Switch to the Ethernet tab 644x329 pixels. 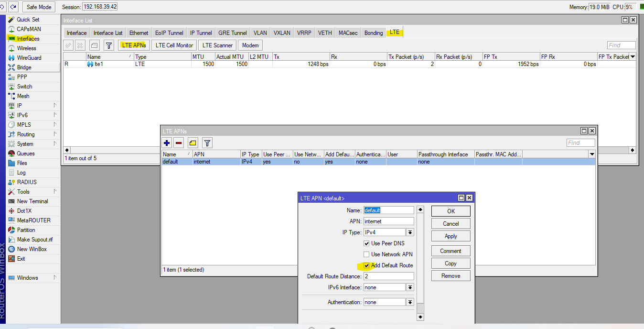point(139,33)
